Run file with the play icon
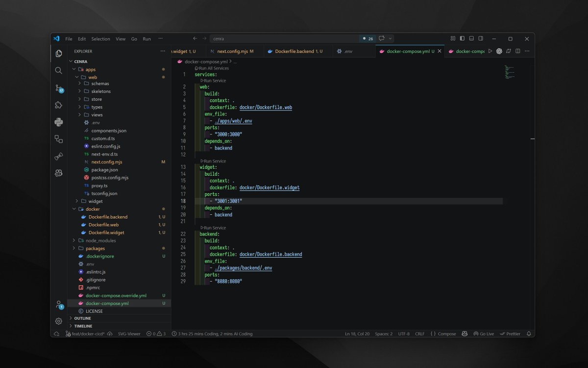 pyautogui.click(x=490, y=51)
